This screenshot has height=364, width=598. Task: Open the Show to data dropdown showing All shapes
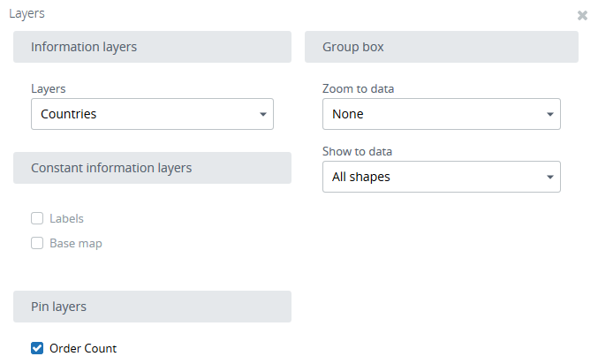tap(433, 177)
